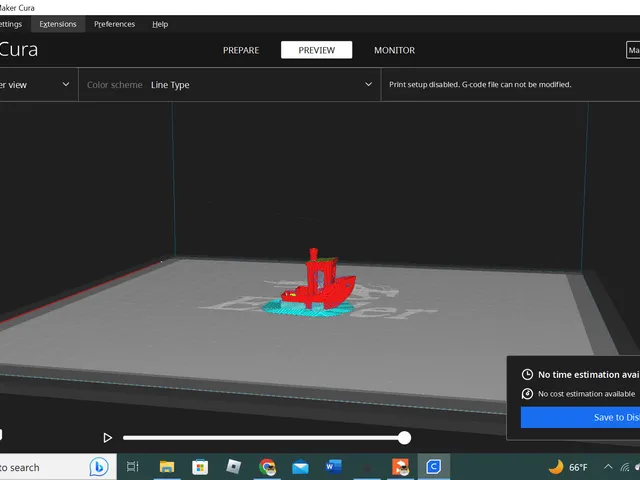640x480 pixels.
Task: Open the Help menu
Action: (160, 24)
